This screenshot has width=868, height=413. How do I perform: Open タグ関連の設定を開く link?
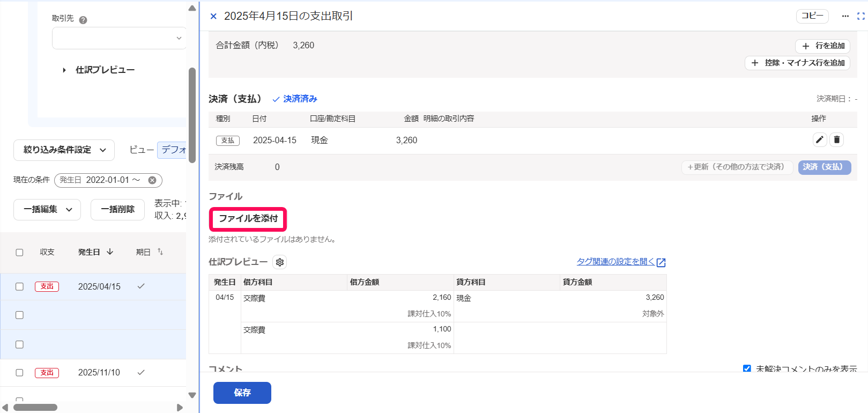(621, 262)
